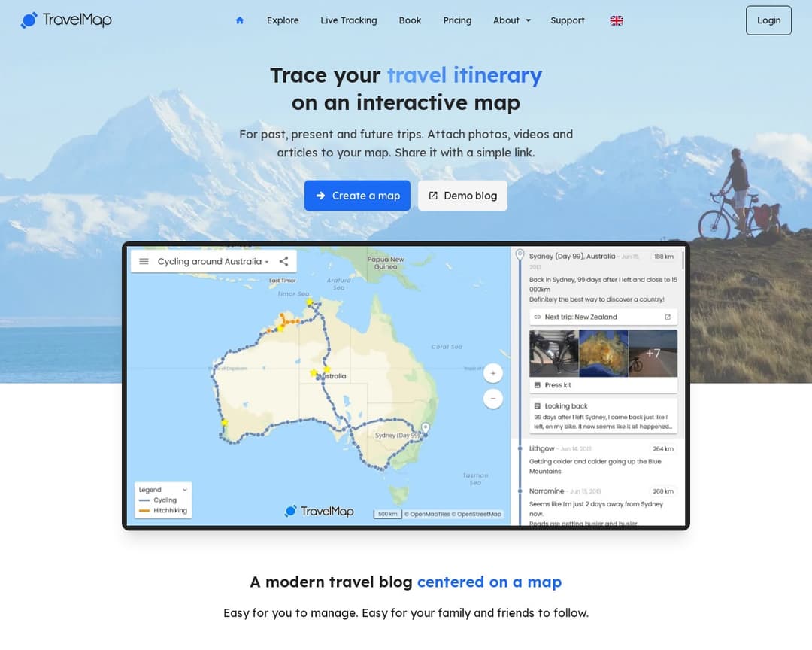Open the Demo blog

pyautogui.click(x=462, y=196)
